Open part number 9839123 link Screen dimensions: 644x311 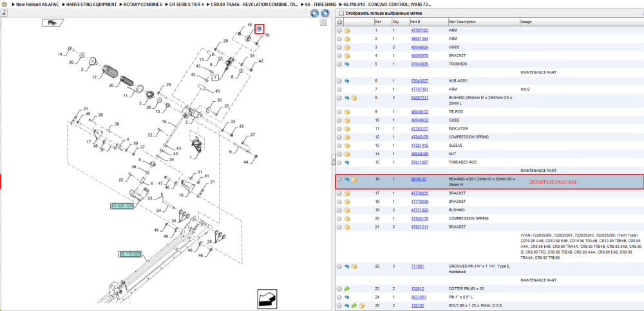pos(418,180)
